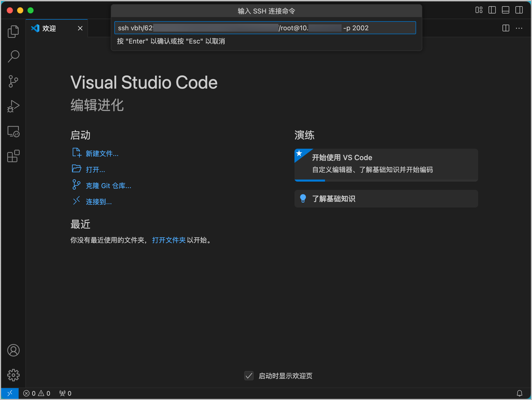Click the ports forwarded status item
Image resolution: width=532 pixels, height=400 pixels.
pyautogui.click(x=65, y=394)
